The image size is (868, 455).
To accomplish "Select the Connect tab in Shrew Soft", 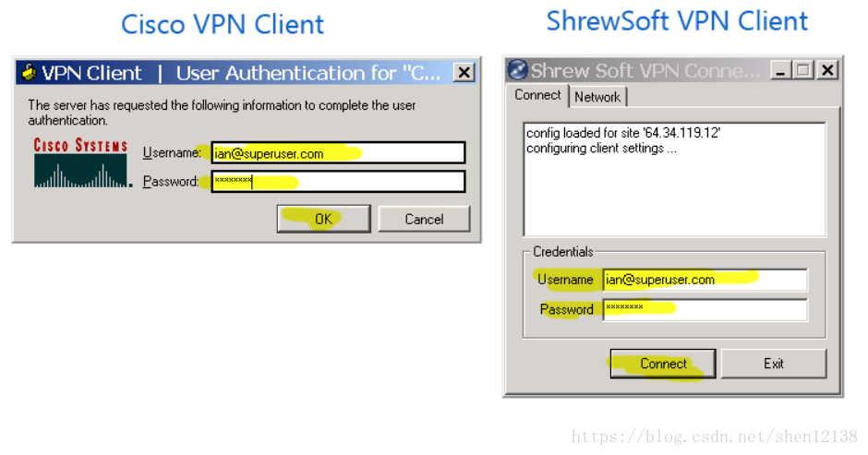I will click(537, 95).
